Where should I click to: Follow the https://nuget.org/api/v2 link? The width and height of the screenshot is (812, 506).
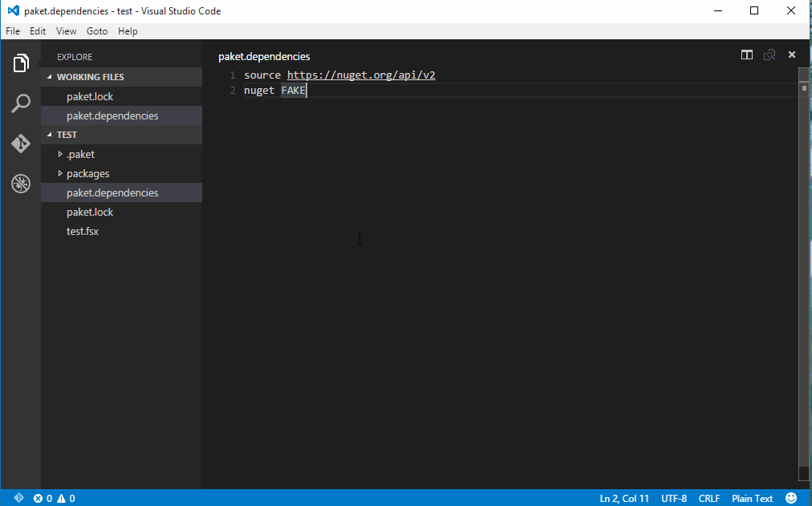click(x=361, y=75)
